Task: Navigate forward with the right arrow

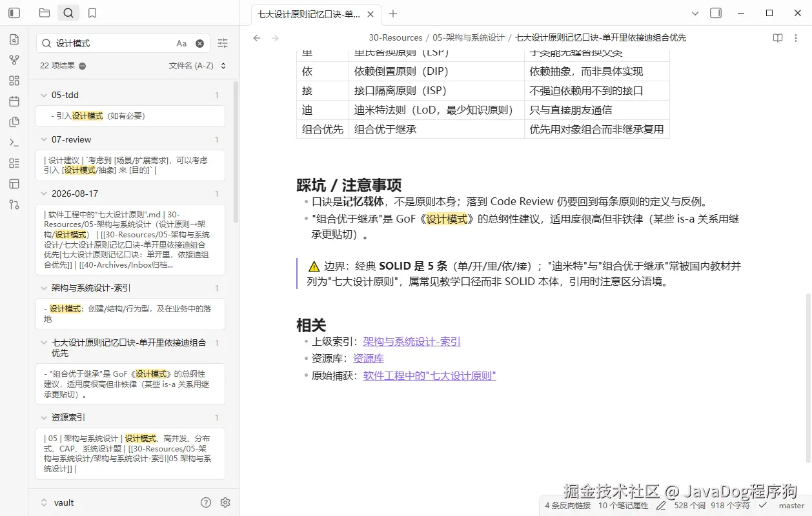Action: coord(275,38)
